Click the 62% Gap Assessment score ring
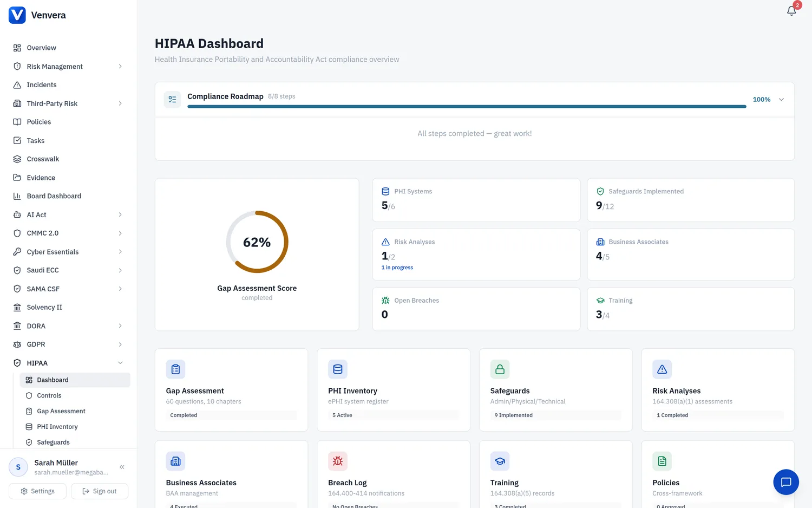 tap(257, 242)
